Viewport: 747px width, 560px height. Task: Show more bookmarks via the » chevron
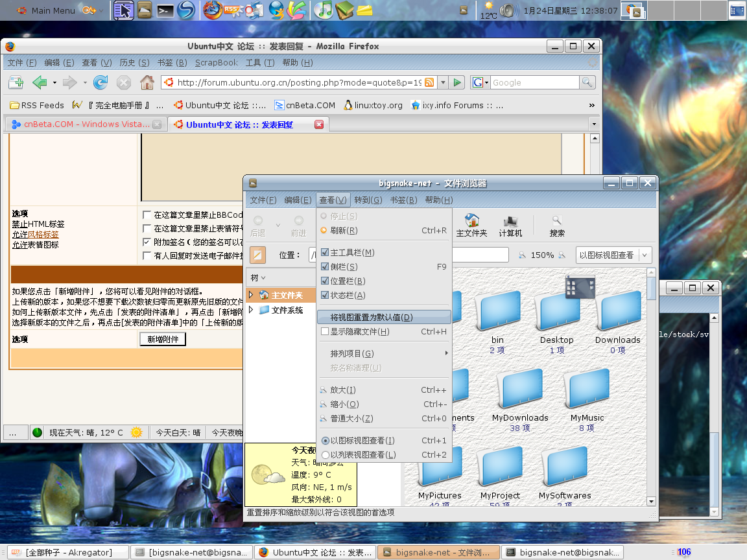tap(591, 105)
